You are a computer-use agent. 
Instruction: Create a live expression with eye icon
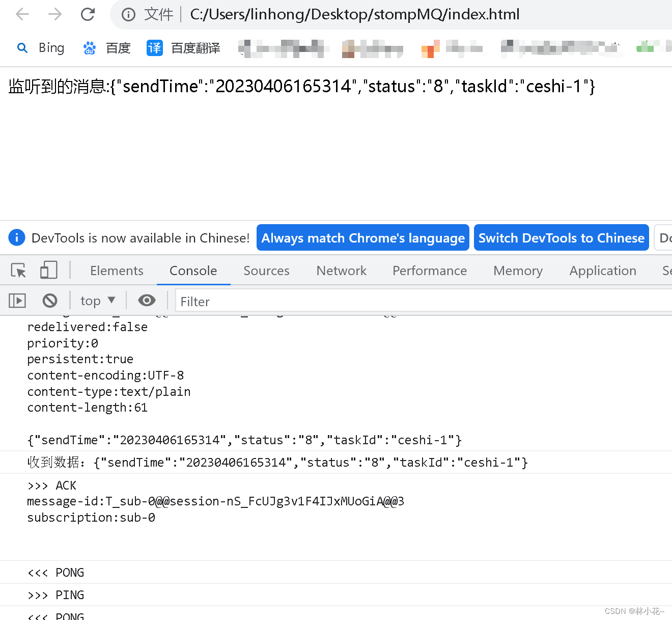(x=147, y=301)
